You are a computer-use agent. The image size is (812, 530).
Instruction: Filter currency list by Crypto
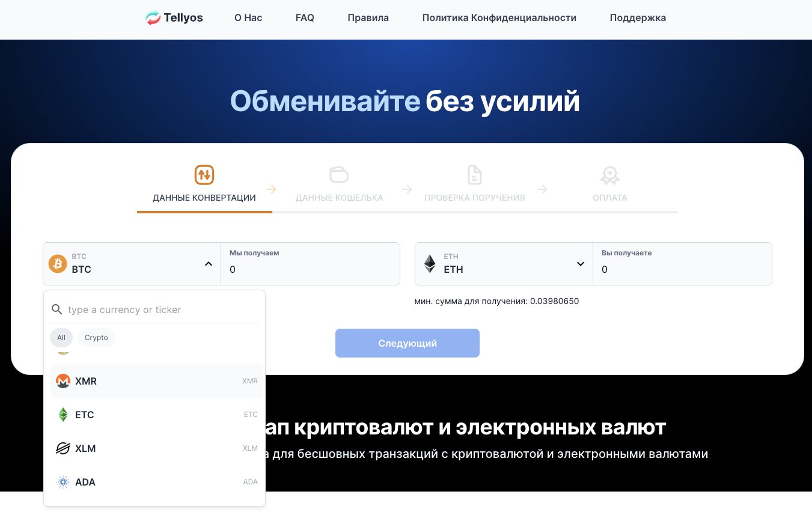[x=96, y=338]
